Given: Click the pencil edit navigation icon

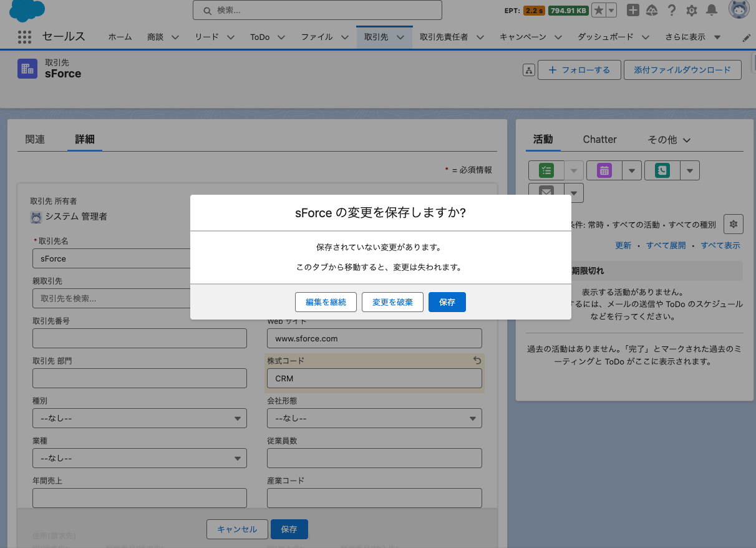Looking at the screenshot, I should click(x=747, y=37).
